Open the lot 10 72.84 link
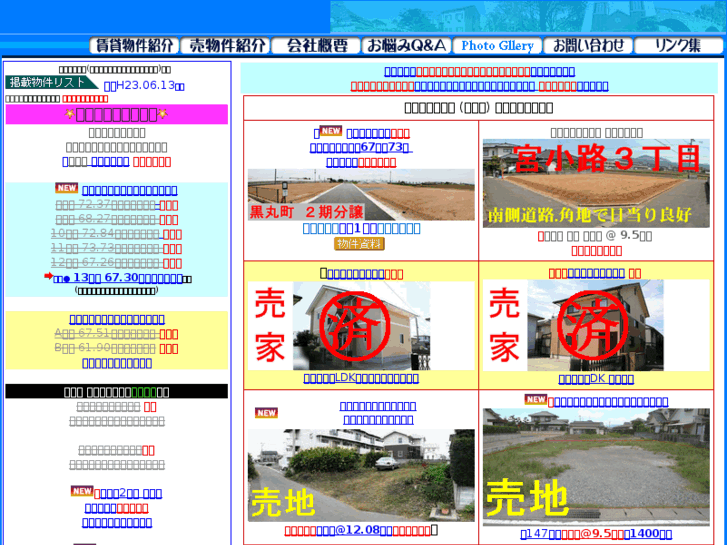 [107, 234]
